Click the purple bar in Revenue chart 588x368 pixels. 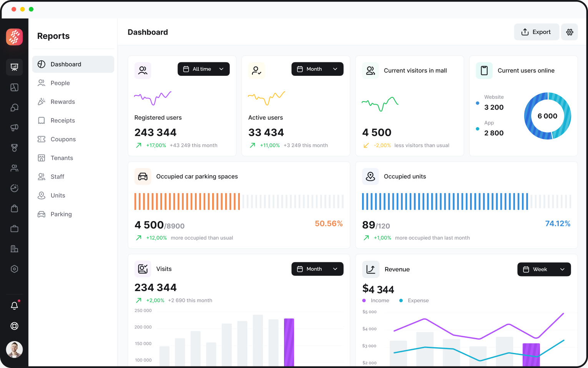coord(531,355)
